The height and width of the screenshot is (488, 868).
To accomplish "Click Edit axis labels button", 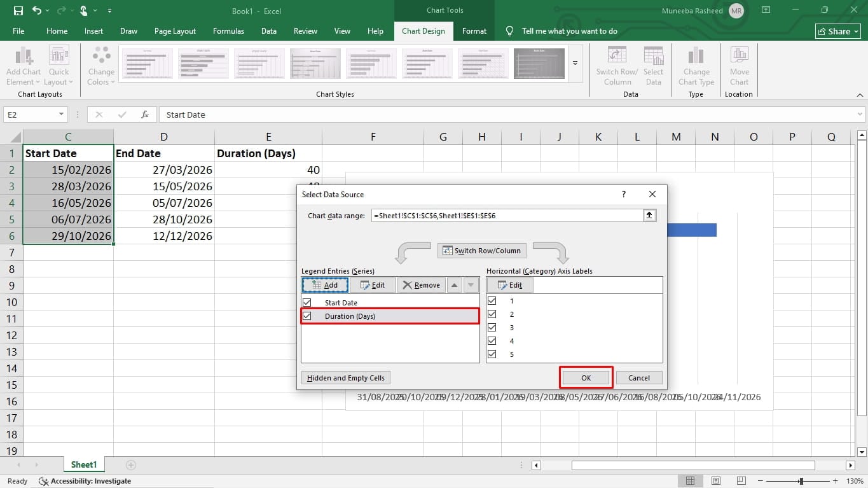I will point(510,285).
